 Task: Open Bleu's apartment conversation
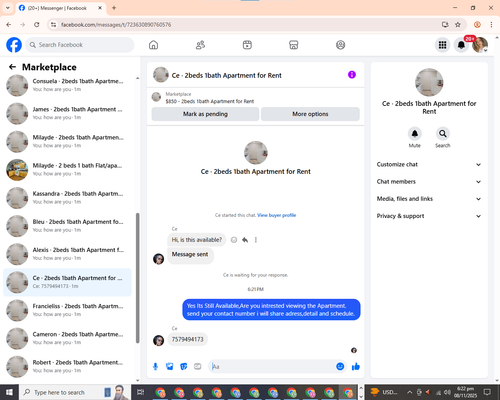point(67,226)
